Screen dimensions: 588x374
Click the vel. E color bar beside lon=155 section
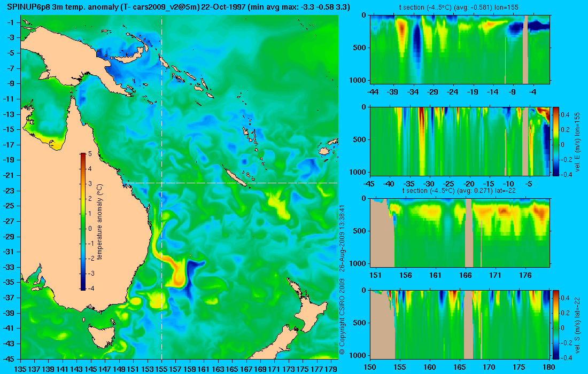tap(555, 141)
